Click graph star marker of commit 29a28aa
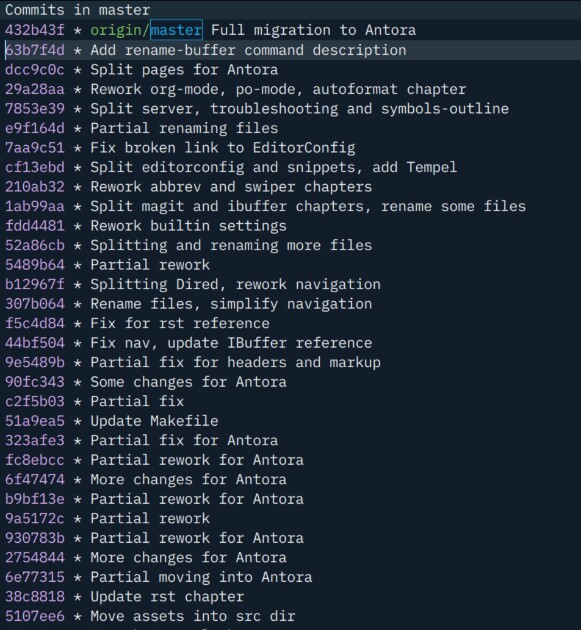 (77, 89)
